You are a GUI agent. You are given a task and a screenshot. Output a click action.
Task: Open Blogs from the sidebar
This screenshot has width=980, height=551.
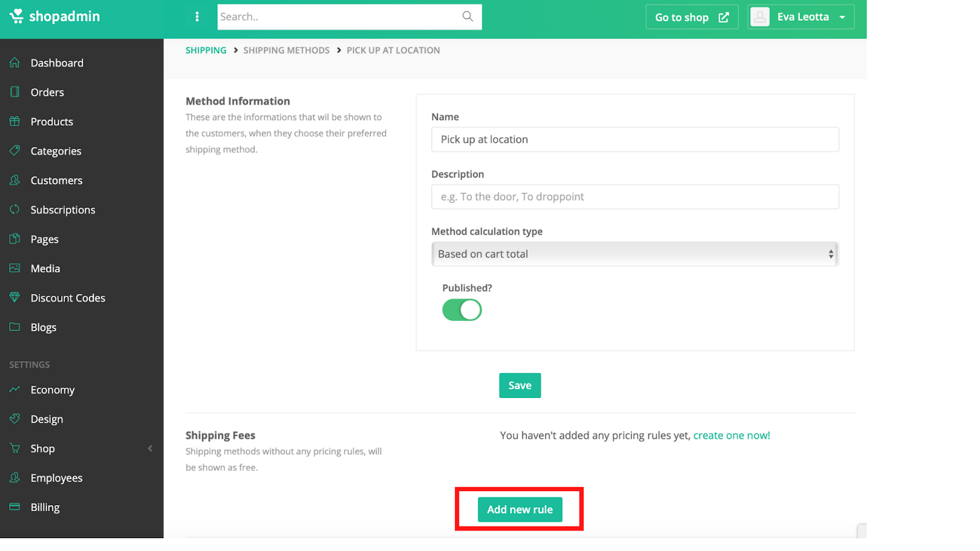pyautogui.click(x=43, y=328)
